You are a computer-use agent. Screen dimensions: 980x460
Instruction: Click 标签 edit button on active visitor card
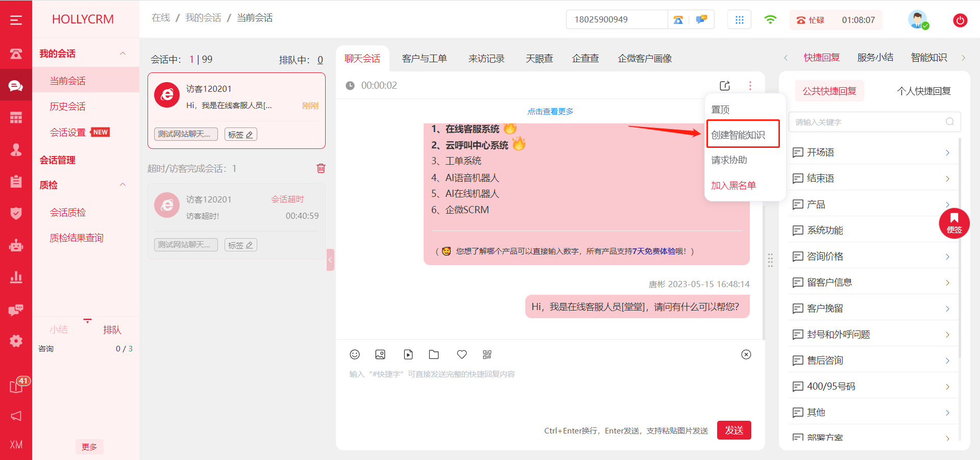click(x=241, y=135)
